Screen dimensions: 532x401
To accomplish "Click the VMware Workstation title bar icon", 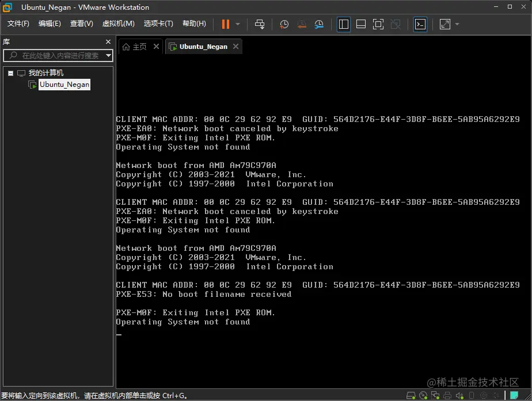I will 7,7.
